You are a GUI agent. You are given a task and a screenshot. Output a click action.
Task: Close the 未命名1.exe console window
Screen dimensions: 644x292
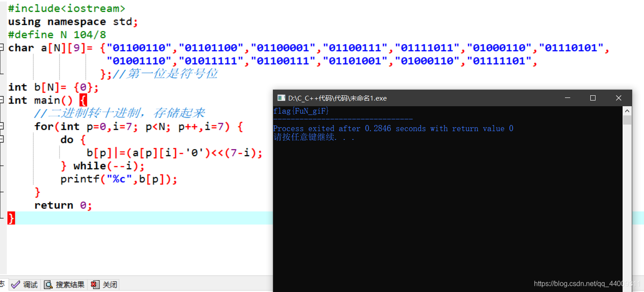(619, 98)
